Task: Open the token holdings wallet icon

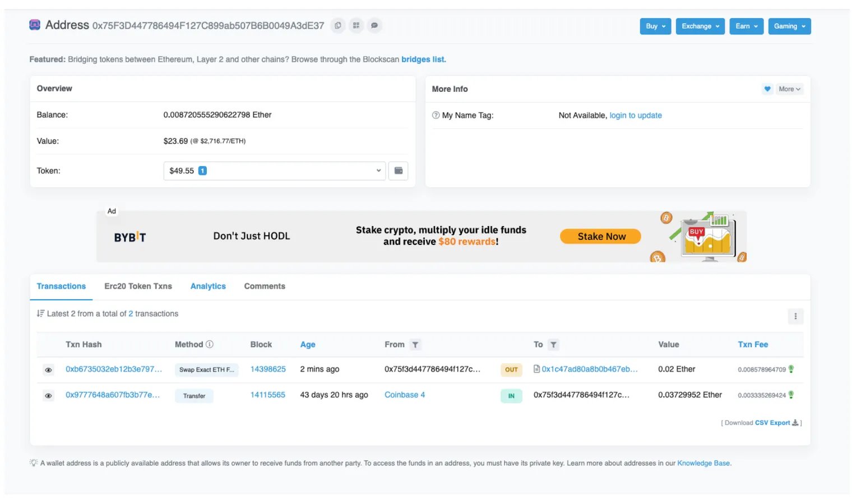Action: coord(399,171)
